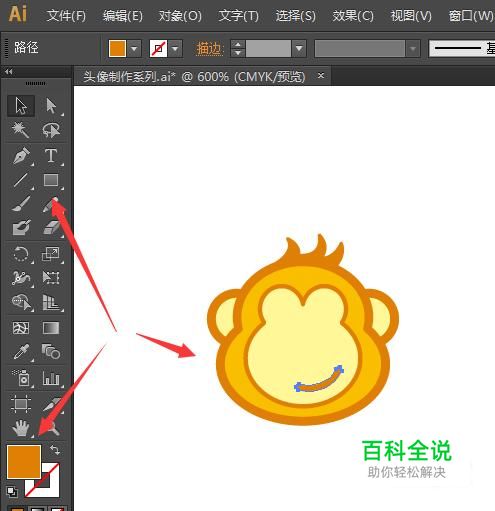Open the stroke weight dropdown
The image size is (495, 511).
[x=299, y=49]
